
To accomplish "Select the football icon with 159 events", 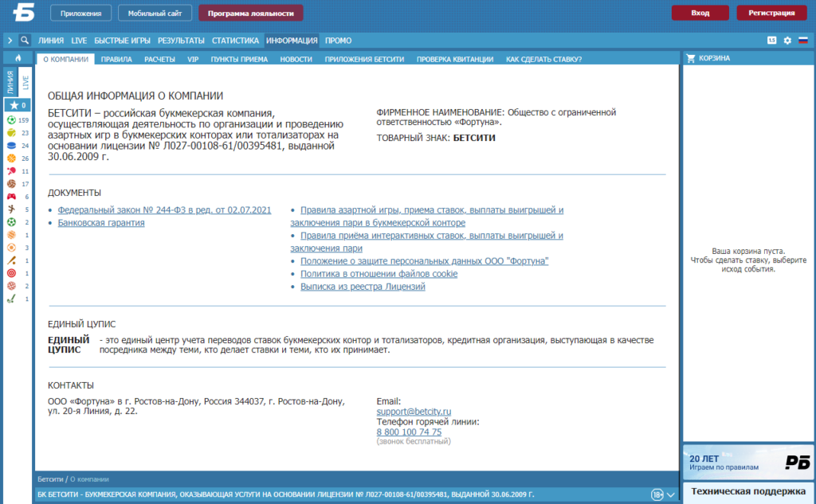I will click(11, 120).
